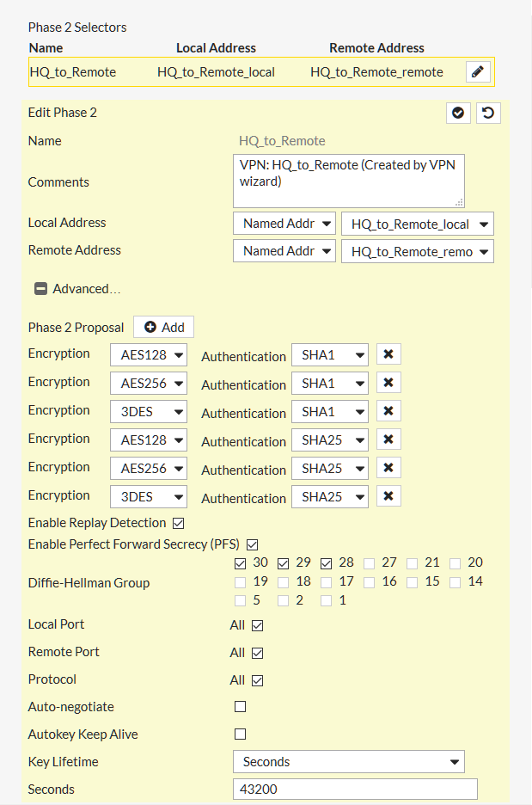The width and height of the screenshot is (532, 805).
Task: Click the revert arrow icon beside Edit Phase 2
Action: click(488, 113)
